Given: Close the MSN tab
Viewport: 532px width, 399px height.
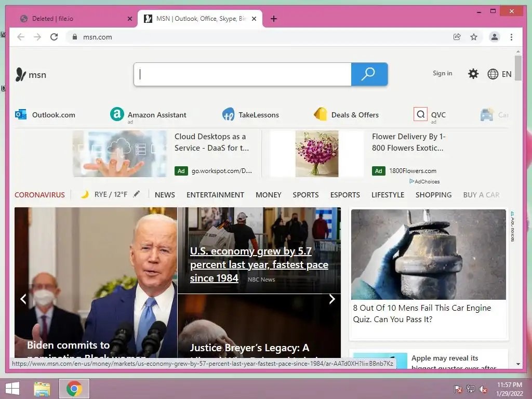Looking at the screenshot, I should [254, 19].
